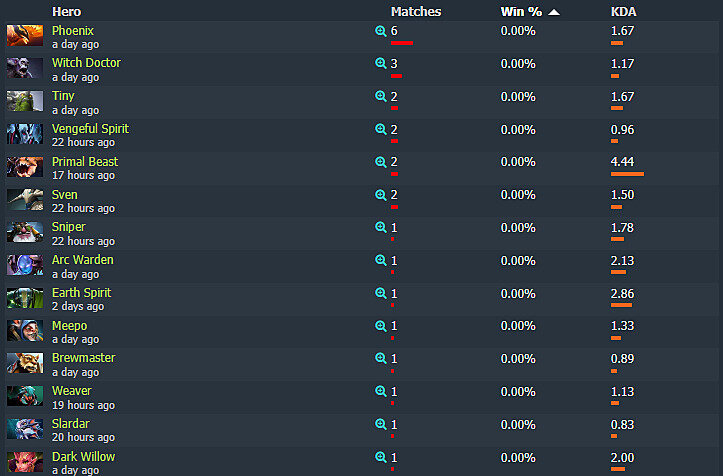Click the Brewmaster hero portrait
The width and height of the screenshot is (723, 476).
click(x=25, y=363)
